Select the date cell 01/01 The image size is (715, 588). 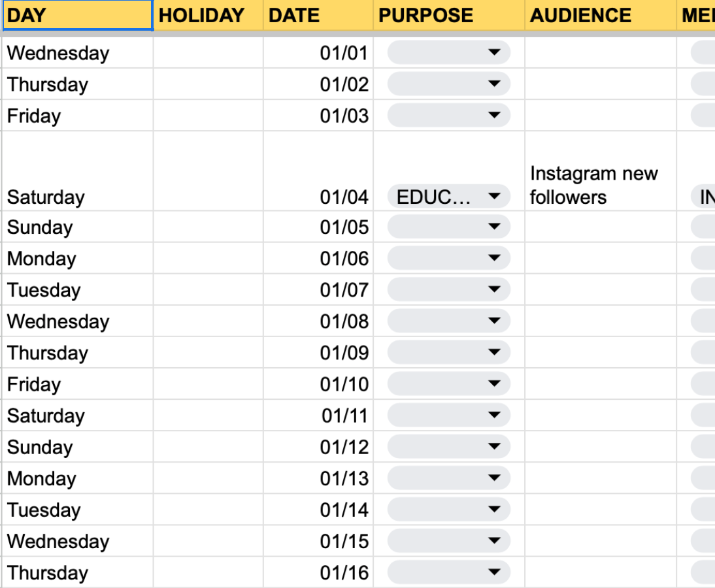(x=318, y=53)
